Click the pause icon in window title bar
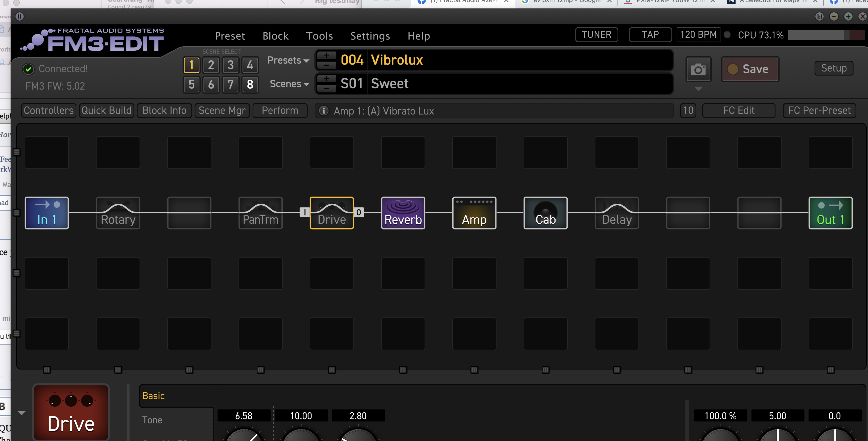 click(x=20, y=16)
